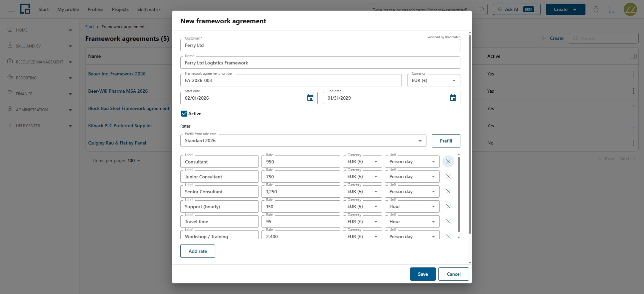
Task: Open the hamburger navigation menu
Action: click(11, 9)
